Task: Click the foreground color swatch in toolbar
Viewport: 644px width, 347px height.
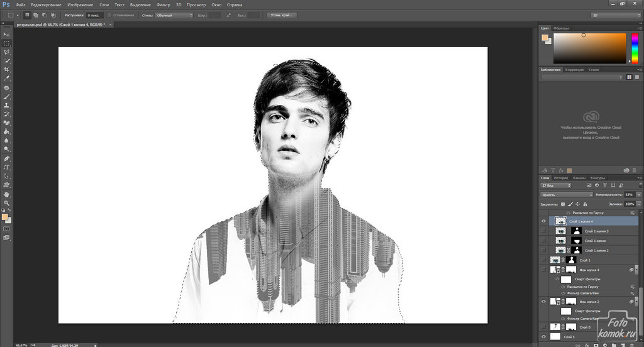Action: 5,217
